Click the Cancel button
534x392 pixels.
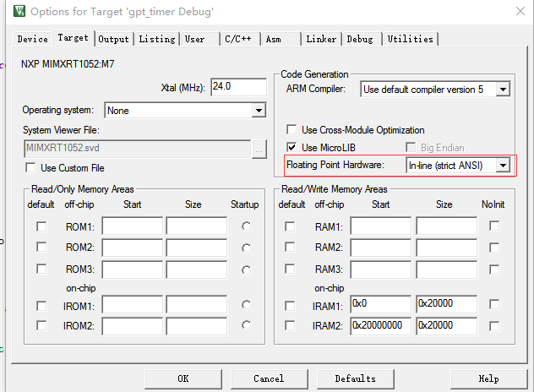[x=269, y=378]
